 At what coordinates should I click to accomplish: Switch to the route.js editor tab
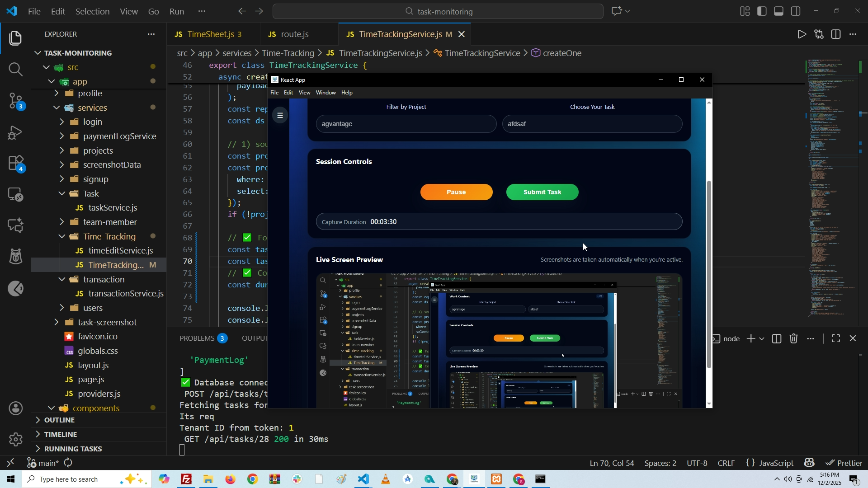coord(294,34)
